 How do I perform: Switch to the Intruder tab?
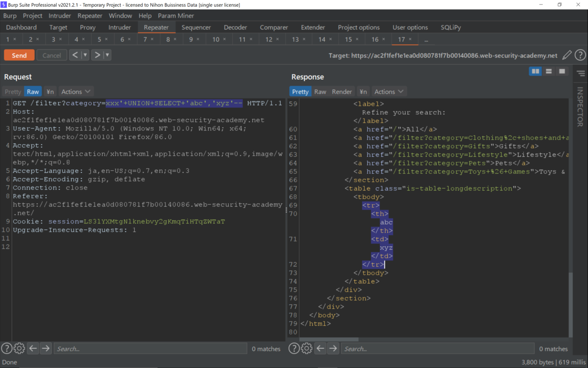(120, 27)
